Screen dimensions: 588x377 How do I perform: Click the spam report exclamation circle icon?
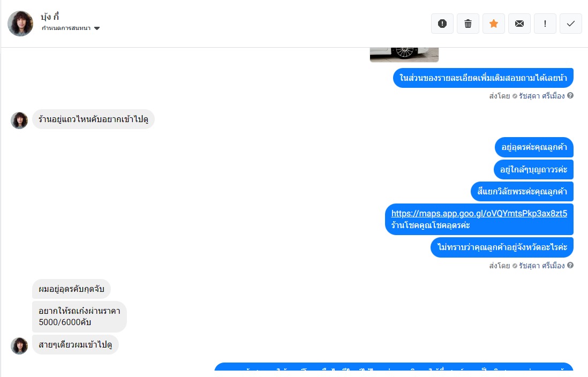point(442,24)
